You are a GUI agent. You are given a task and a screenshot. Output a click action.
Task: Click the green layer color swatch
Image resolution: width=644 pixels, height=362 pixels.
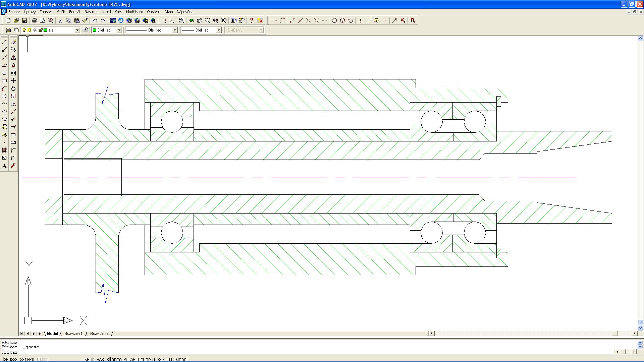[x=45, y=30]
